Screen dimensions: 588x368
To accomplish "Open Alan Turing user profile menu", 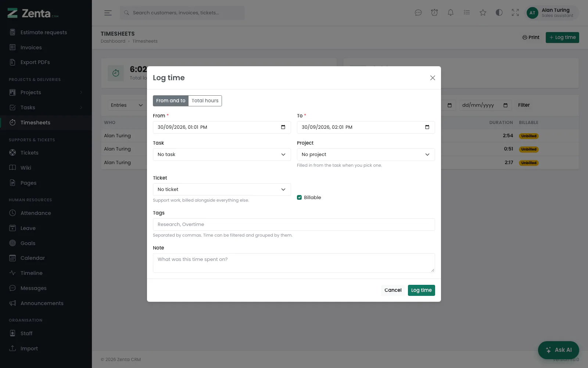I will 552,13.
